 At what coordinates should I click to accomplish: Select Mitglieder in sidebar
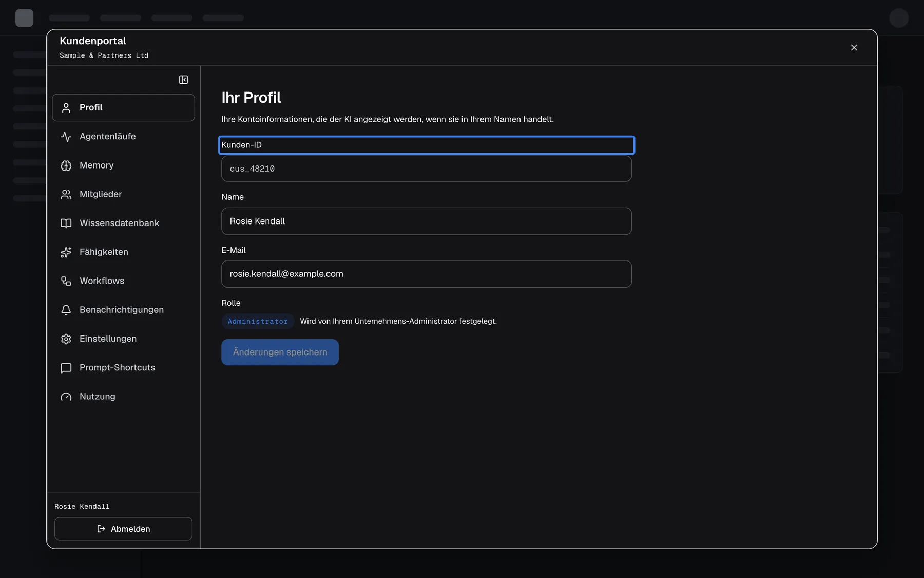click(123, 194)
